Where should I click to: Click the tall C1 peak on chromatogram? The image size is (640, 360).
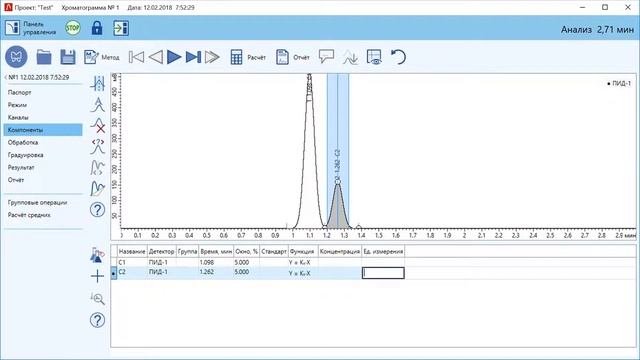point(309,151)
